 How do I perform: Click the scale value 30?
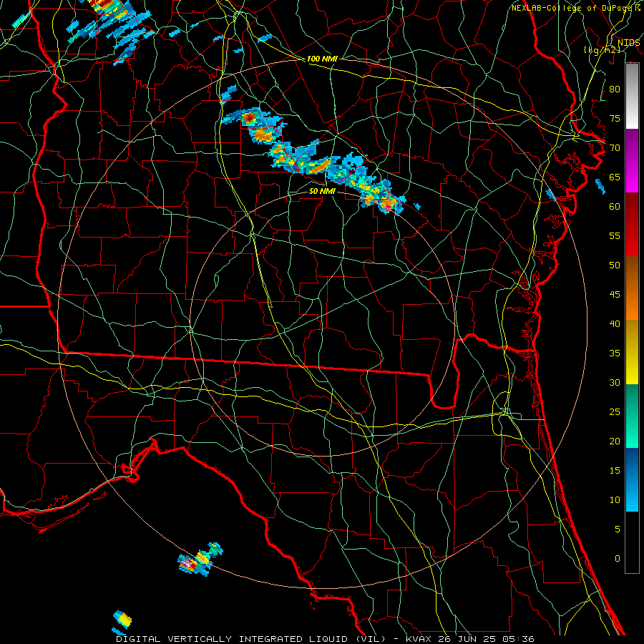615,382
